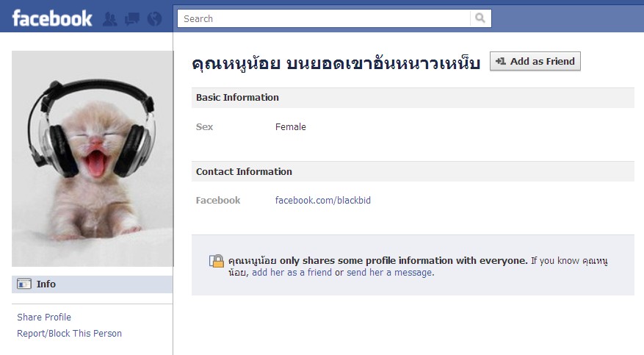Click the Thai profile name heading
644x355 pixels.
pyautogui.click(x=336, y=63)
